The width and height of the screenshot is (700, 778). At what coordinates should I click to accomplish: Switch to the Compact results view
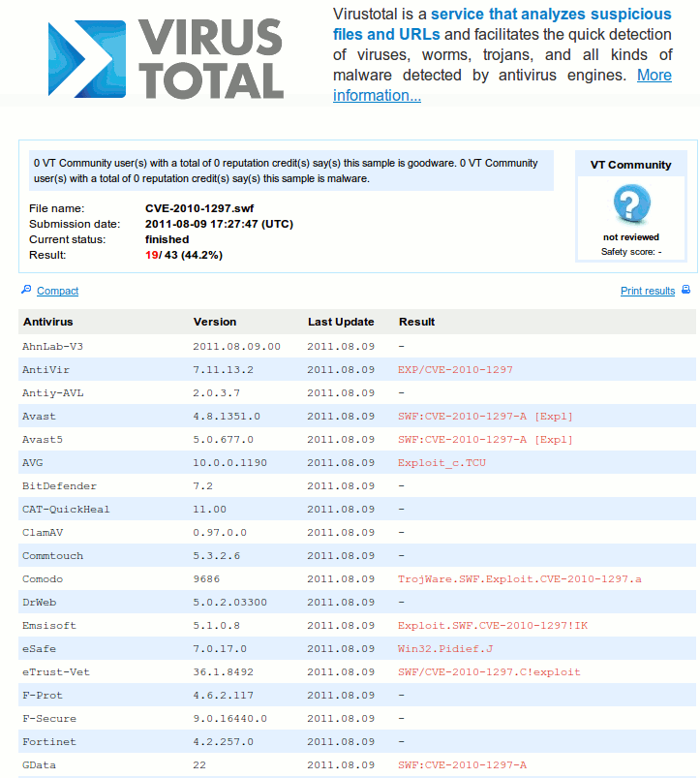click(57, 291)
